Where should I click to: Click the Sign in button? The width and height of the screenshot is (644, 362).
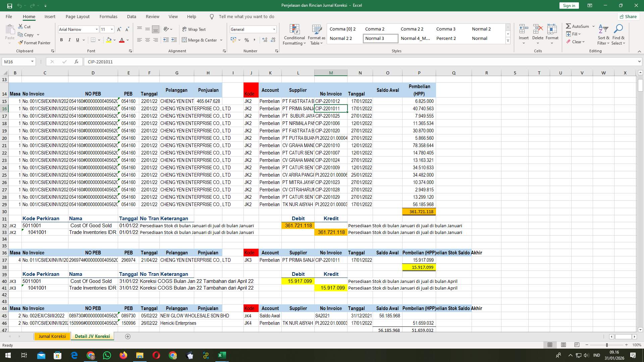[x=569, y=5]
